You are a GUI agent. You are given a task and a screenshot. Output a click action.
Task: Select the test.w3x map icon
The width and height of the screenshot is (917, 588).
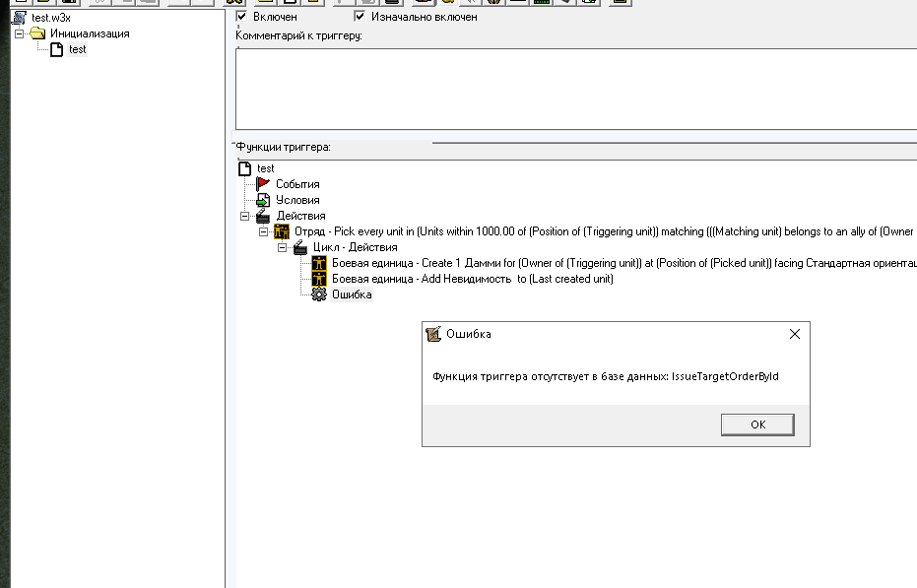[20, 18]
